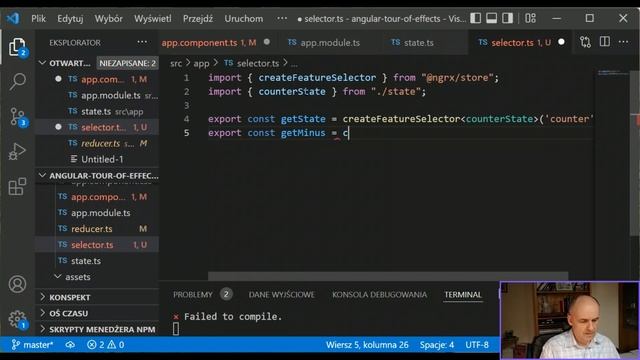
Task: Open Run and Debug view
Action: (17, 151)
